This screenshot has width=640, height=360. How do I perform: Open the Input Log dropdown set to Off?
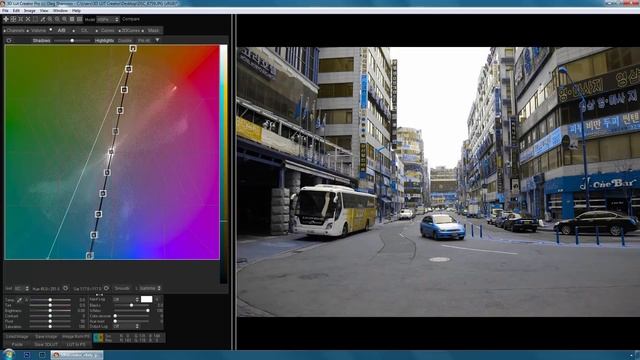(125, 300)
